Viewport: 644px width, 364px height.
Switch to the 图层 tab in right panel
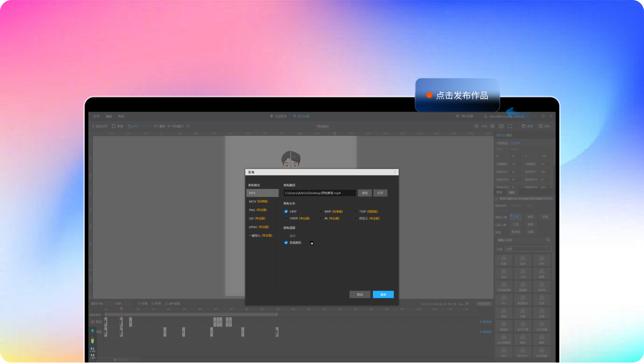pyautogui.click(x=499, y=192)
